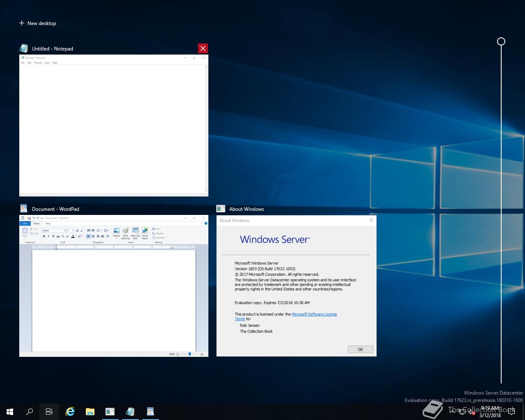
Task: Open Edit menu in Notepad
Action: (29, 63)
